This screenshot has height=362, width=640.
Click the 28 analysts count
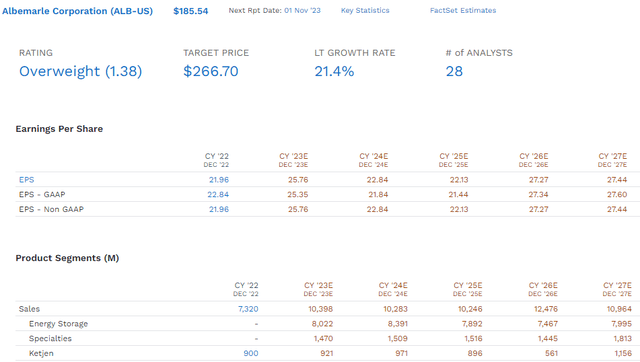[x=454, y=71]
